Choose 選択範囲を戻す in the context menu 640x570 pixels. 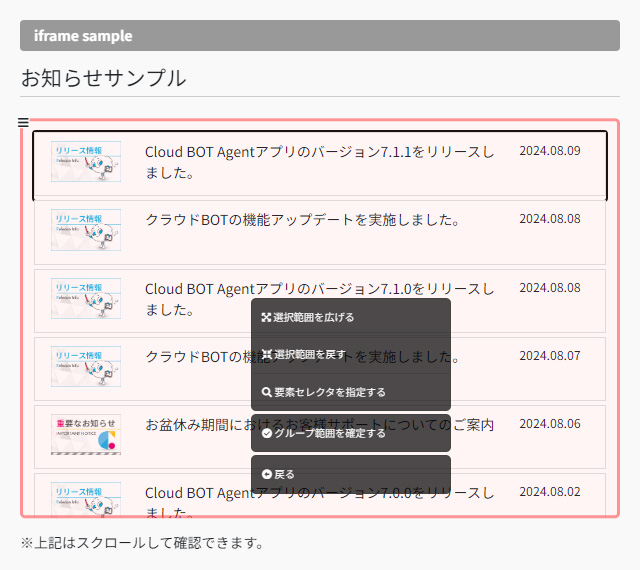(x=351, y=354)
